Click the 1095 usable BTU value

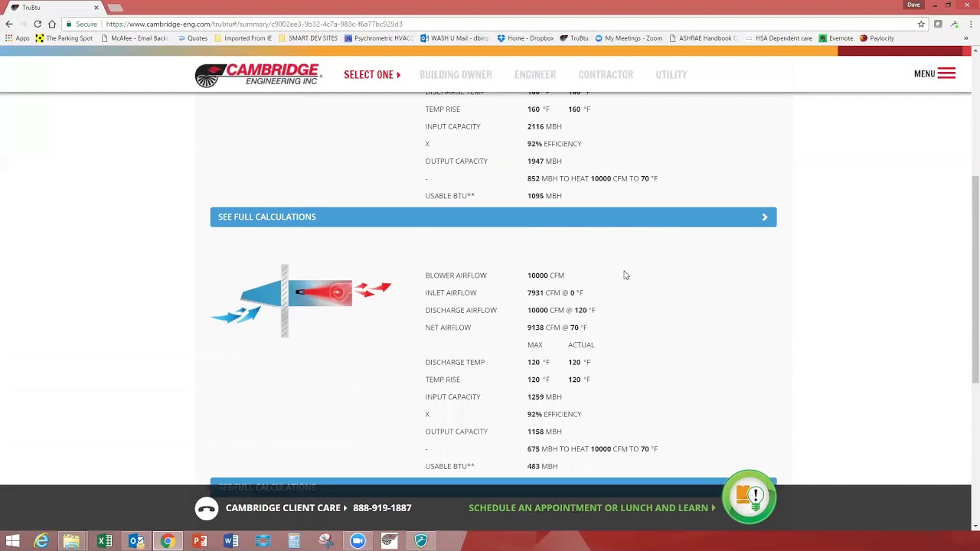pos(535,196)
